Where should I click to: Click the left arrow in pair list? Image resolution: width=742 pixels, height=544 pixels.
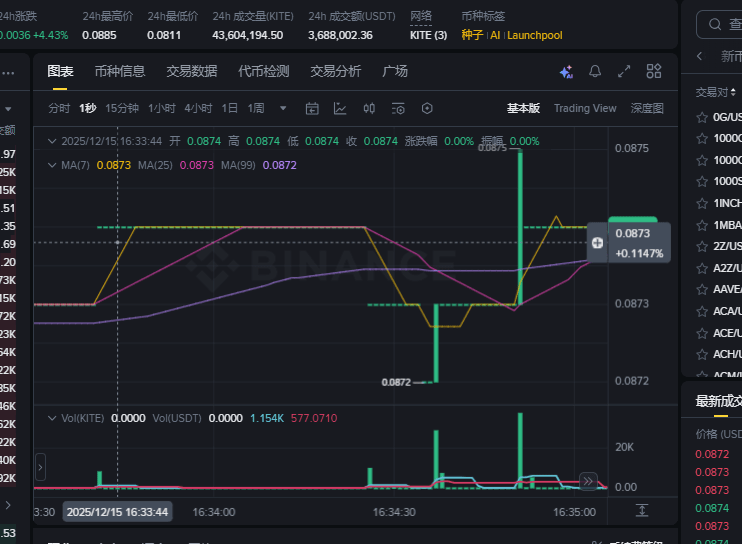(x=699, y=56)
